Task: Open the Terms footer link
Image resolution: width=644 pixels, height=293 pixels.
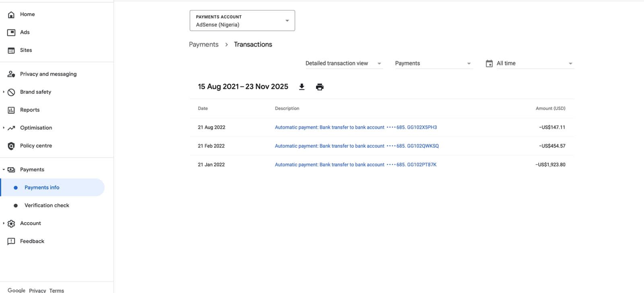Action: pyautogui.click(x=56, y=290)
